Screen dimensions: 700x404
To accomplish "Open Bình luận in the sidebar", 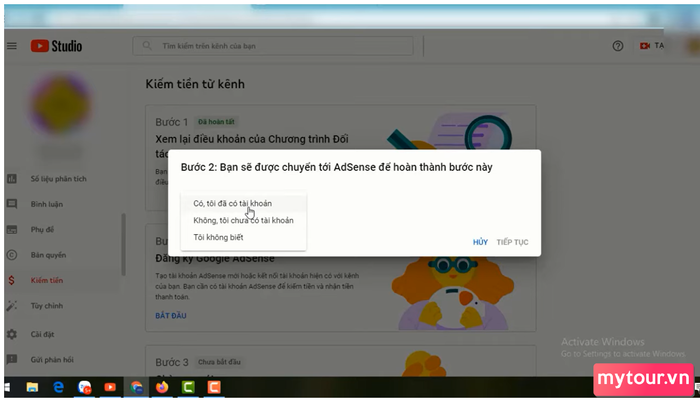I will click(x=46, y=204).
